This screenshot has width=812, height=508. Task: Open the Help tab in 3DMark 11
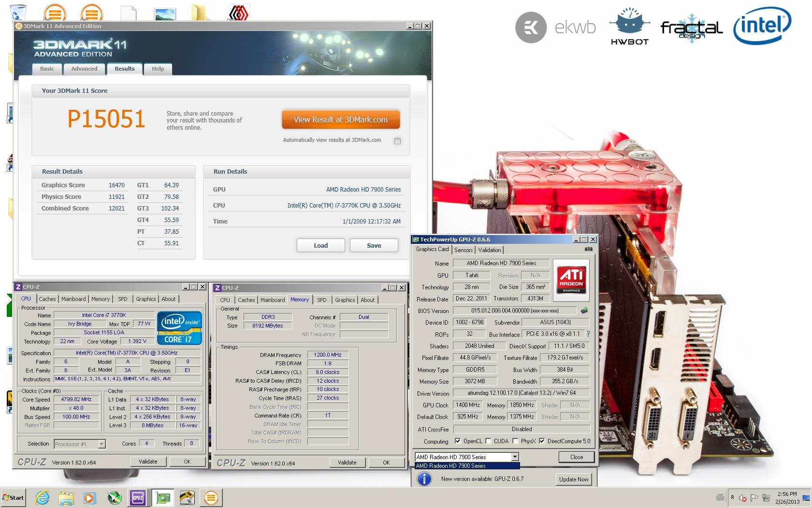pyautogui.click(x=158, y=69)
